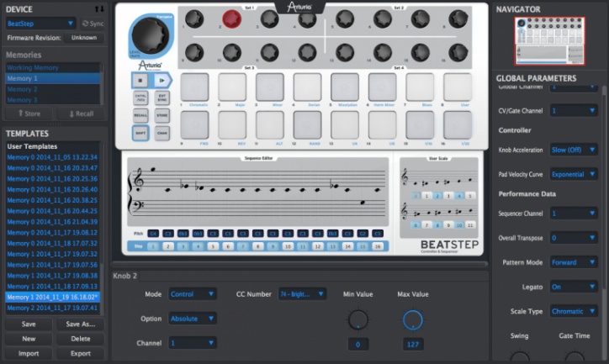The height and width of the screenshot is (364, 609).
Task: Select knob 1 in Set 1
Action: [194, 19]
